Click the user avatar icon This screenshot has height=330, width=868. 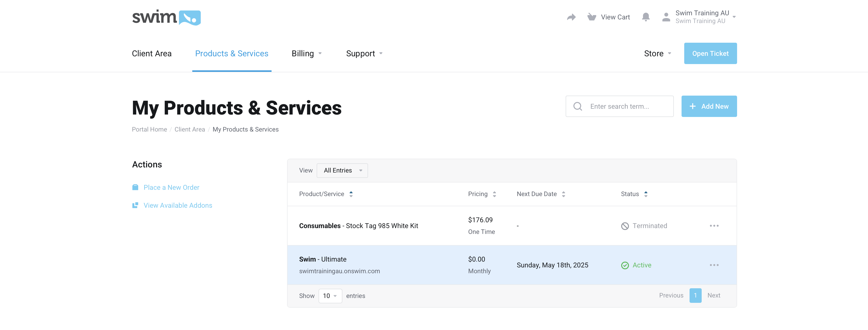click(x=666, y=17)
